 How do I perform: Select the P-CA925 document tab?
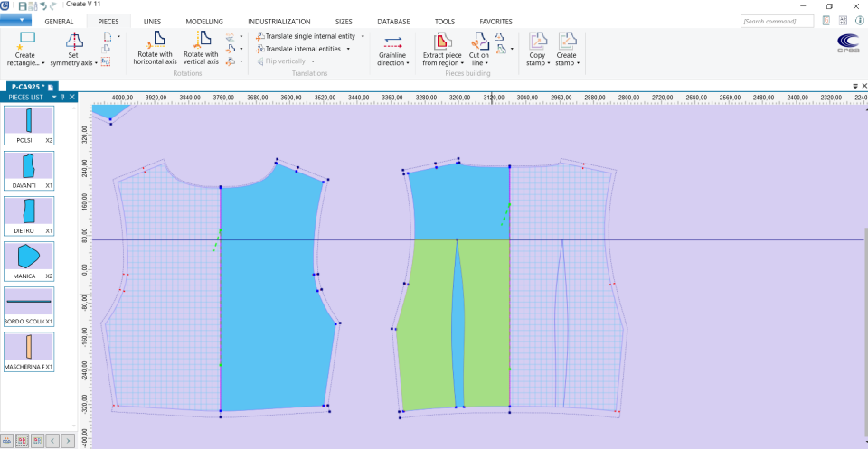click(26, 86)
